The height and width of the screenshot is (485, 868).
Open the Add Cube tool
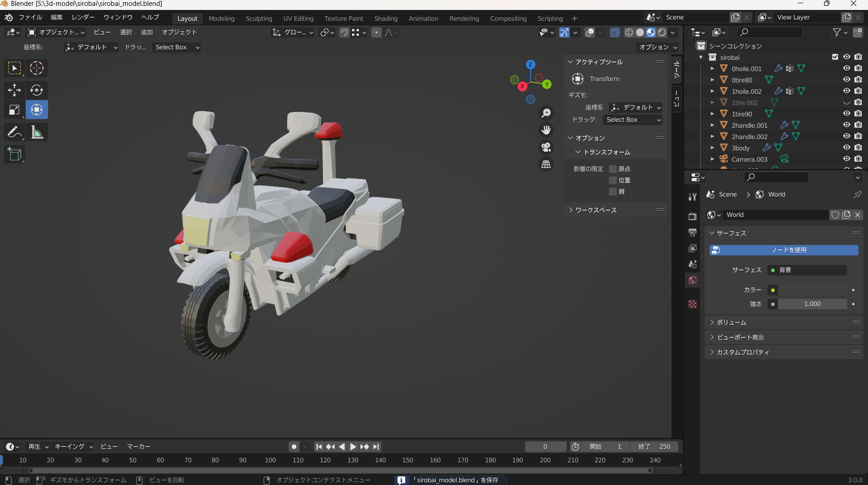pos(14,154)
